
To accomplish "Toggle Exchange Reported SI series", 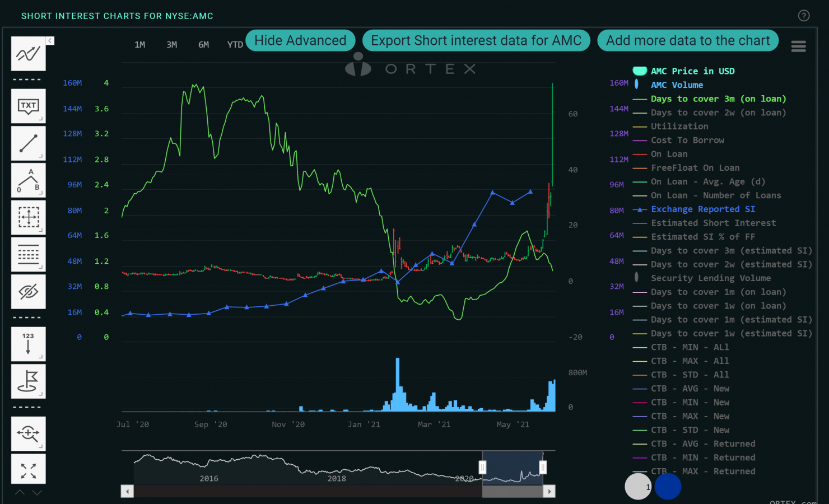I will tap(703, 209).
